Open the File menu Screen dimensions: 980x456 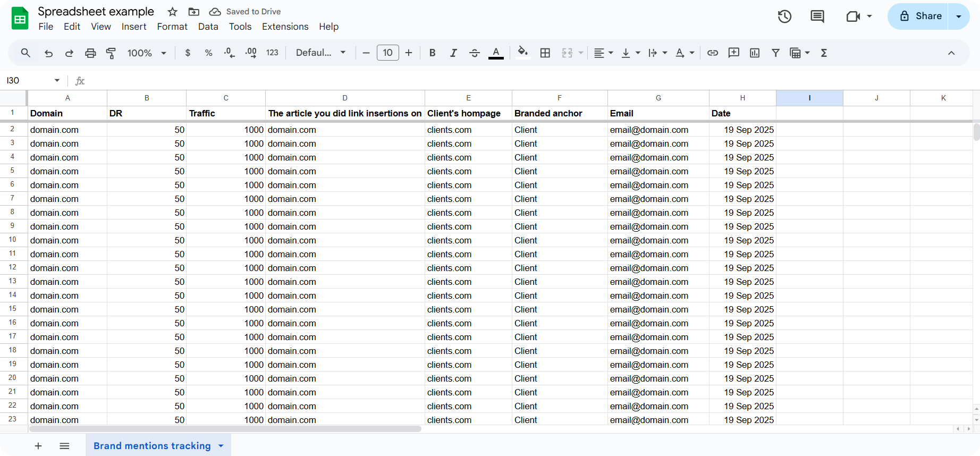(46, 27)
